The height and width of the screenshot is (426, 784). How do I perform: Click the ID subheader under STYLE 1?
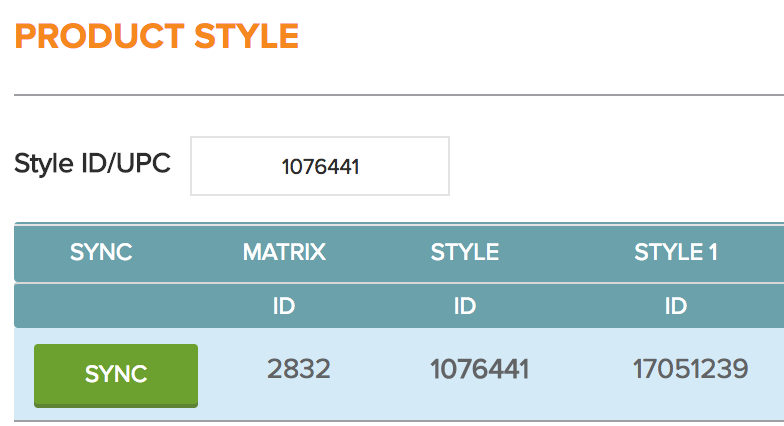tap(676, 306)
